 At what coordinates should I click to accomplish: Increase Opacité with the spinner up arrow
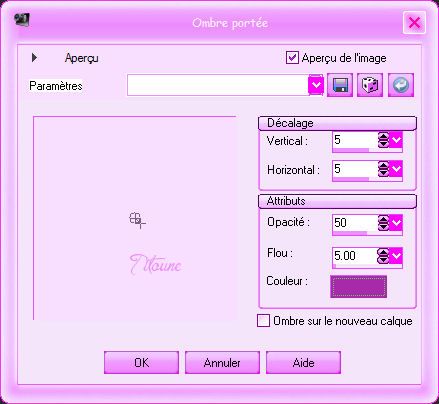tap(383, 219)
